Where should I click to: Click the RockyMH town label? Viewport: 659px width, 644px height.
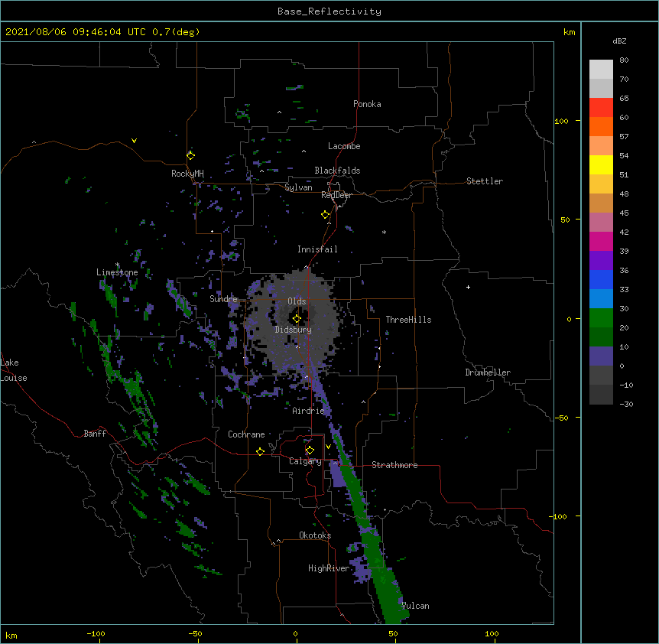[187, 174]
